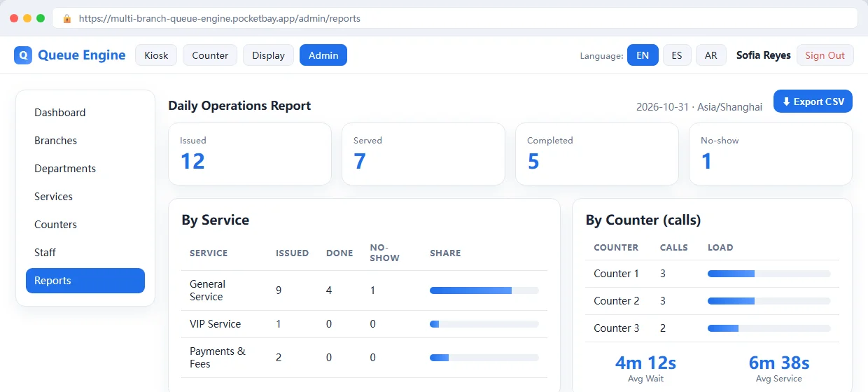Click the CALLS column header
The width and height of the screenshot is (868, 392).
point(674,248)
